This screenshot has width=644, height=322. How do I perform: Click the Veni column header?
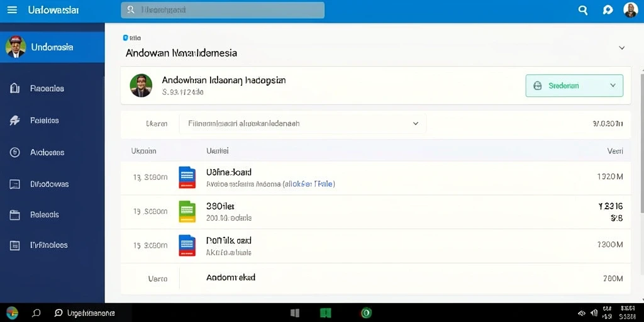pos(615,151)
